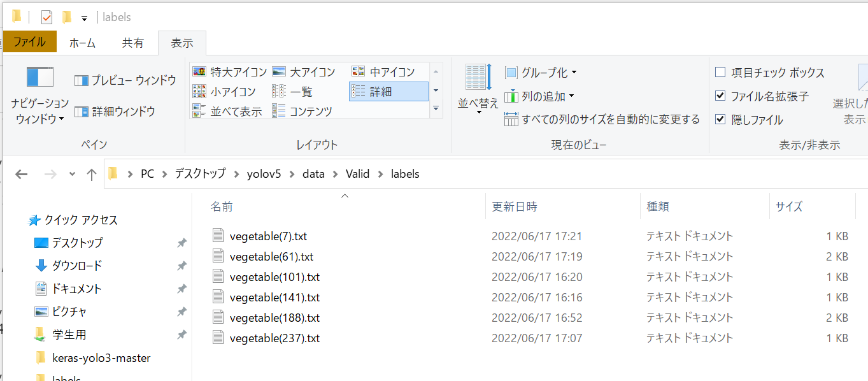Click Size All Columns to Fit button

pyautogui.click(x=602, y=119)
